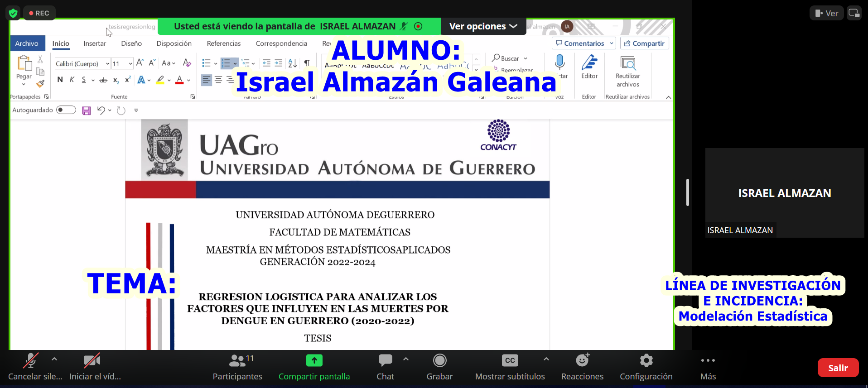Click the red font color swatch
This screenshot has width=868, height=388.
coord(179,80)
